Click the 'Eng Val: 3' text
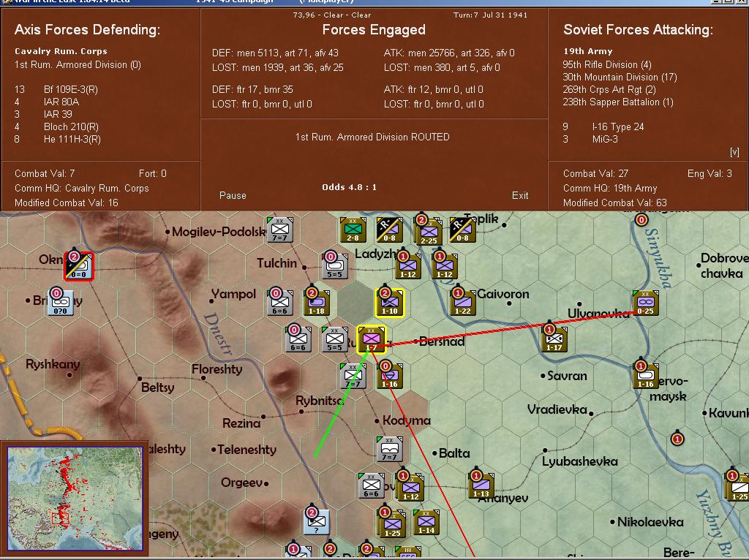Image resolution: width=749 pixels, height=560 pixels. pyautogui.click(x=710, y=173)
